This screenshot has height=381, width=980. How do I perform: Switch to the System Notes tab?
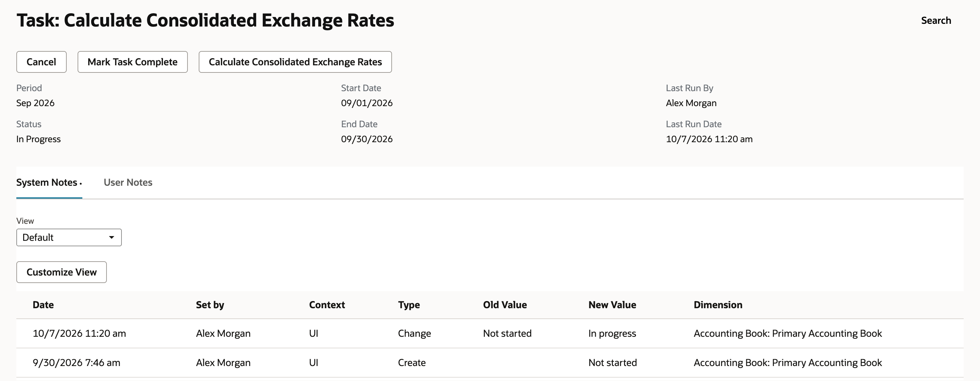point(49,183)
